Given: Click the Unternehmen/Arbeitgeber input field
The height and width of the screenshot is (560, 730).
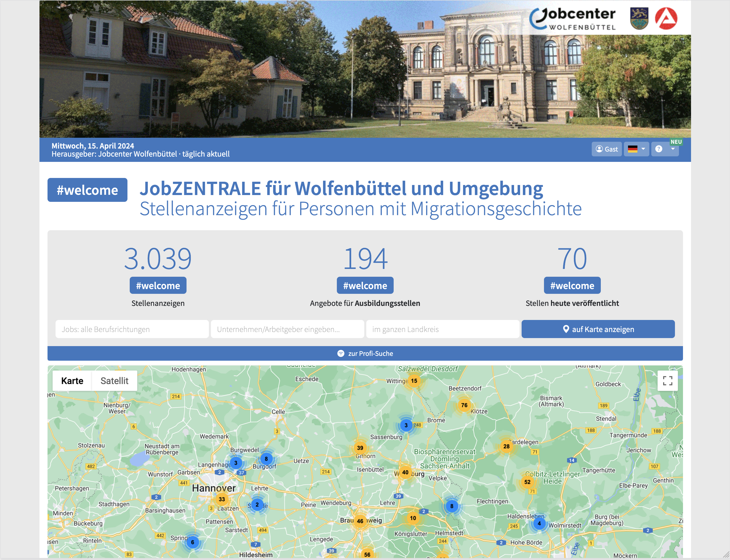Looking at the screenshot, I should point(287,329).
